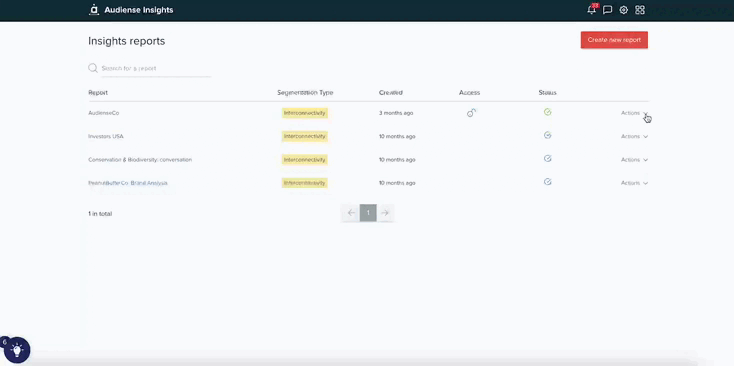Click '10 months ago' in Investors USA row
734x366 pixels.
coord(397,136)
